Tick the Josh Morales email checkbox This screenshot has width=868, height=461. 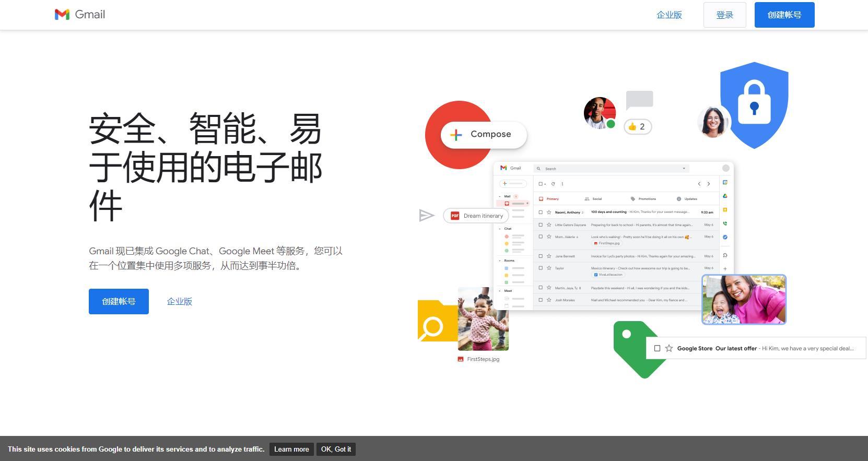click(x=541, y=300)
